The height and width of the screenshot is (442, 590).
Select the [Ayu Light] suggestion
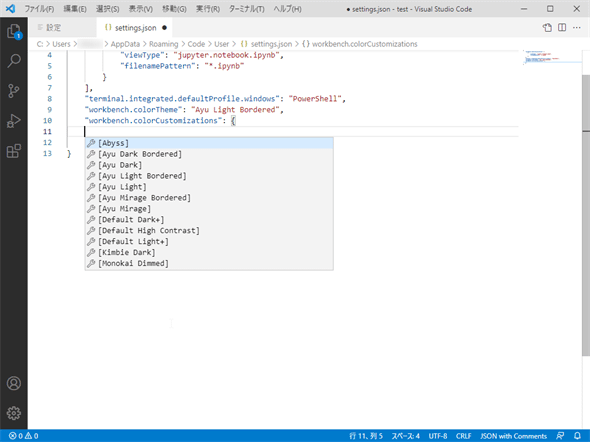click(x=209, y=187)
